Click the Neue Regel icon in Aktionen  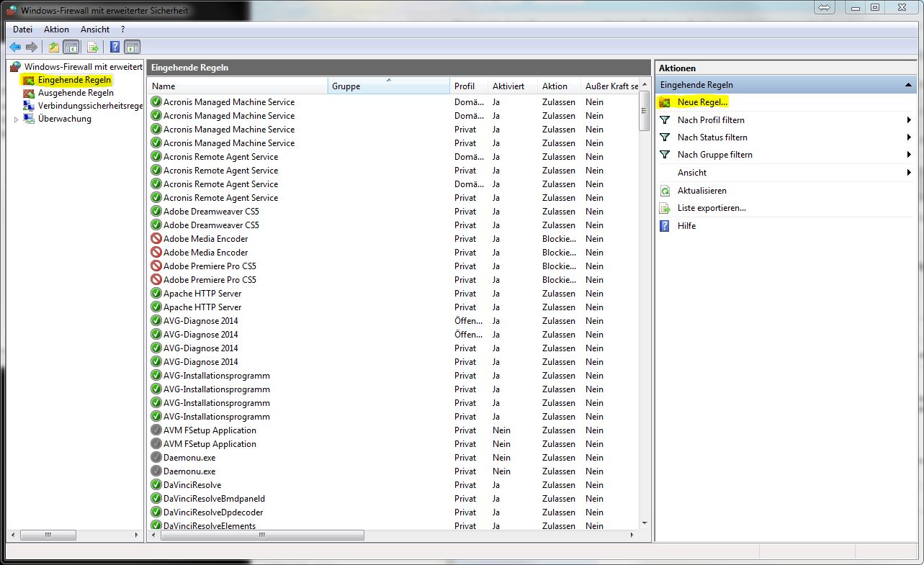pyautogui.click(x=665, y=102)
